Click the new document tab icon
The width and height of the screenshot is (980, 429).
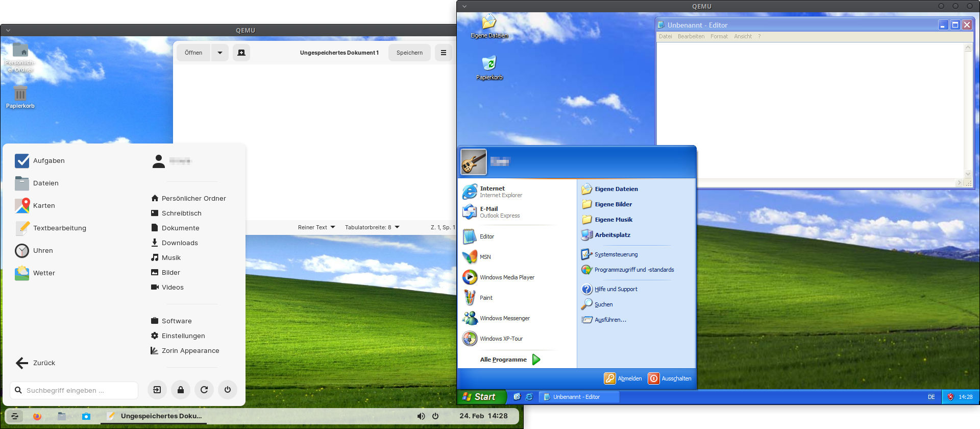(241, 53)
